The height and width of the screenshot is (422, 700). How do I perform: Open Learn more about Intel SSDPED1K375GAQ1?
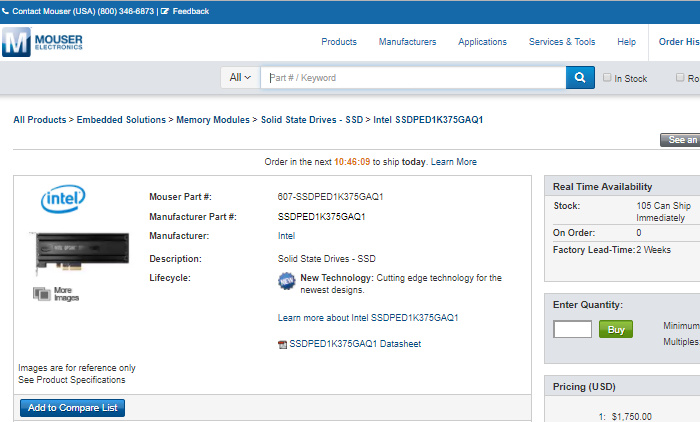pyautogui.click(x=368, y=318)
